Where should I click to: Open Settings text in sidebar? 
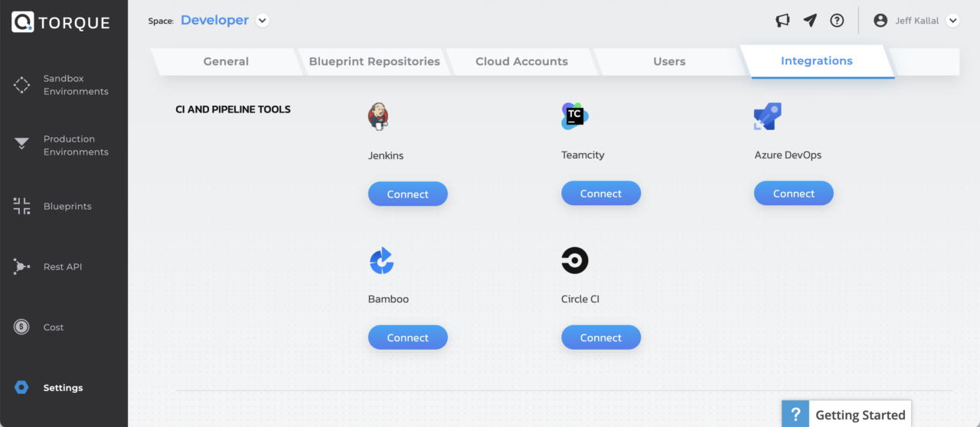coord(63,388)
